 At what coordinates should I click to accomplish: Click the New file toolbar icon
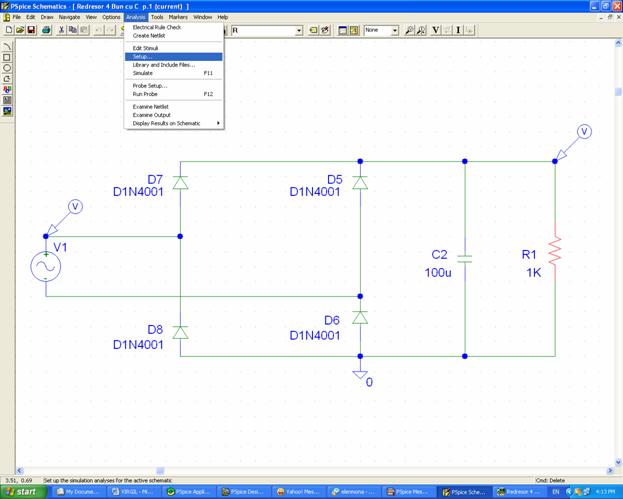8,31
